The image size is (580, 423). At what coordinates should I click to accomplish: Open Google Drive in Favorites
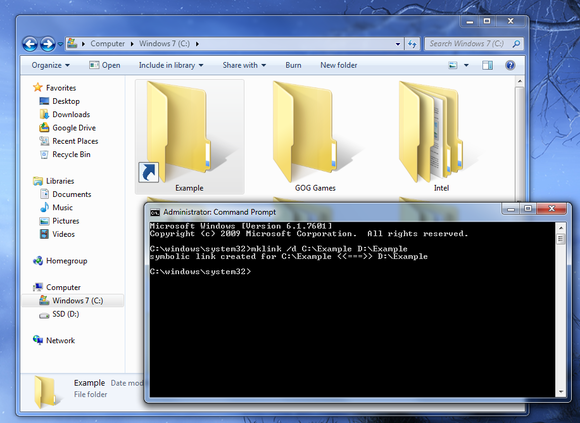(68, 128)
